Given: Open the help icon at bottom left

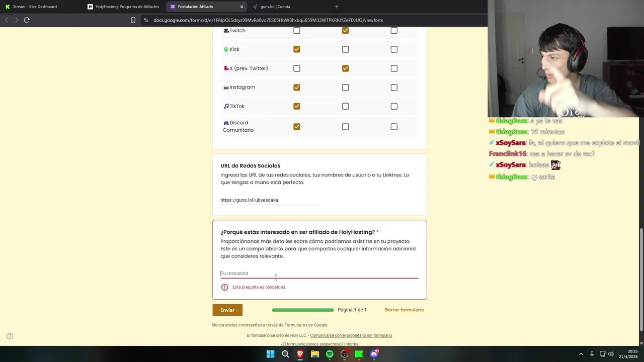Looking at the screenshot, I should click(x=10, y=336).
